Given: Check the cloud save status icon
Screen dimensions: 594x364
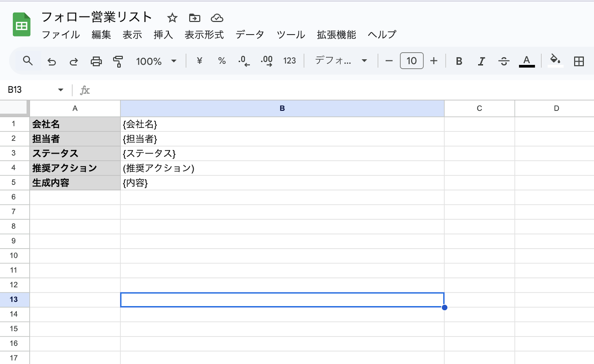Looking at the screenshot, I should pyautogui.click(x=217, y=18).
